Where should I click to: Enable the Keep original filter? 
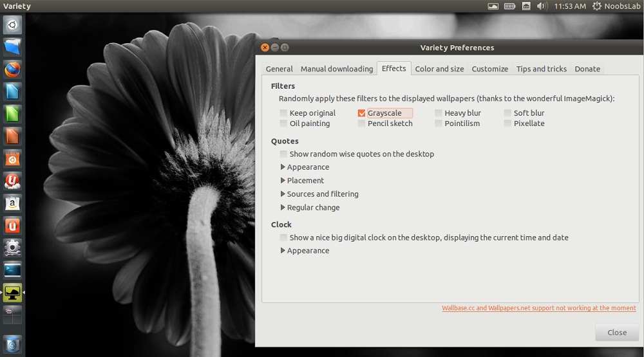pos(283,113)
